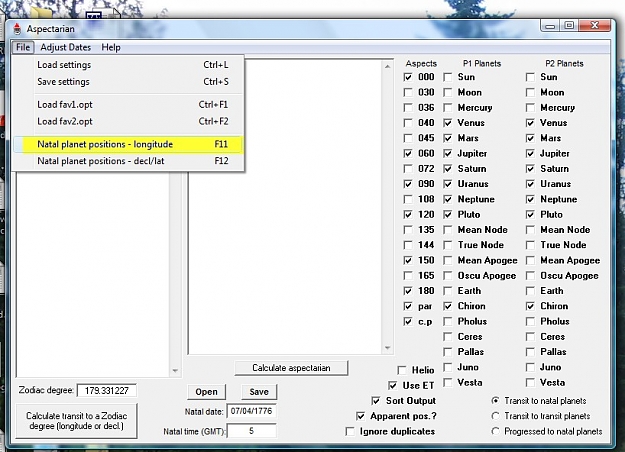This screenshot has width=625, height=452.
Task: Choose Natal planet positions - longitude
Action: 128,144
